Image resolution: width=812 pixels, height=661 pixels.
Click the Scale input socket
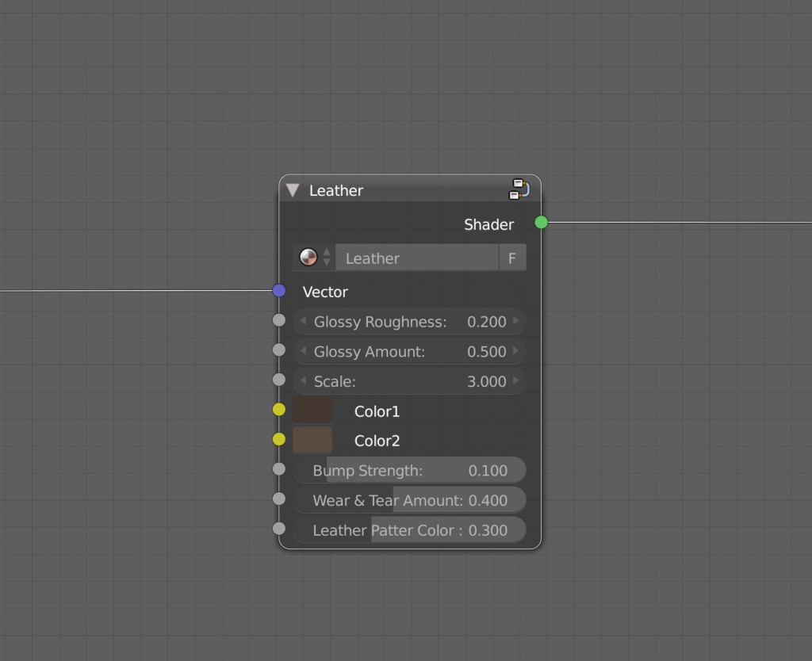coord(278,379)
